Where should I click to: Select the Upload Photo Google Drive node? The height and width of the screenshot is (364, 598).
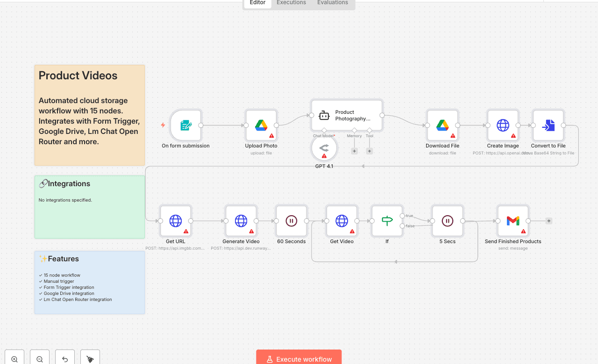[261, 125]
